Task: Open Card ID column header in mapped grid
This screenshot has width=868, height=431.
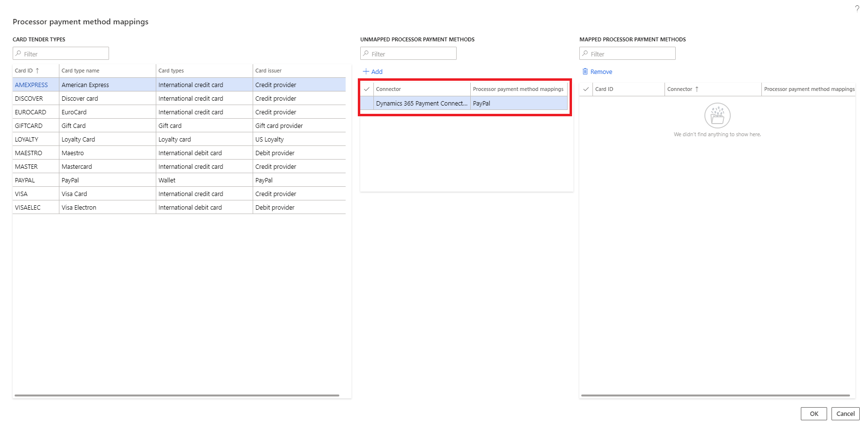Action: (x=628, y=89)
